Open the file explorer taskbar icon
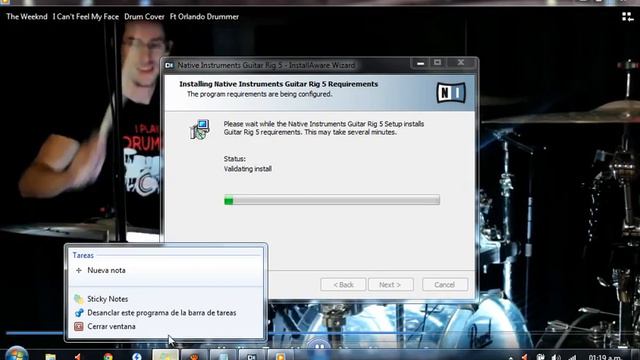The width and height of the screenshot is (640, 360). pos(51,356)
